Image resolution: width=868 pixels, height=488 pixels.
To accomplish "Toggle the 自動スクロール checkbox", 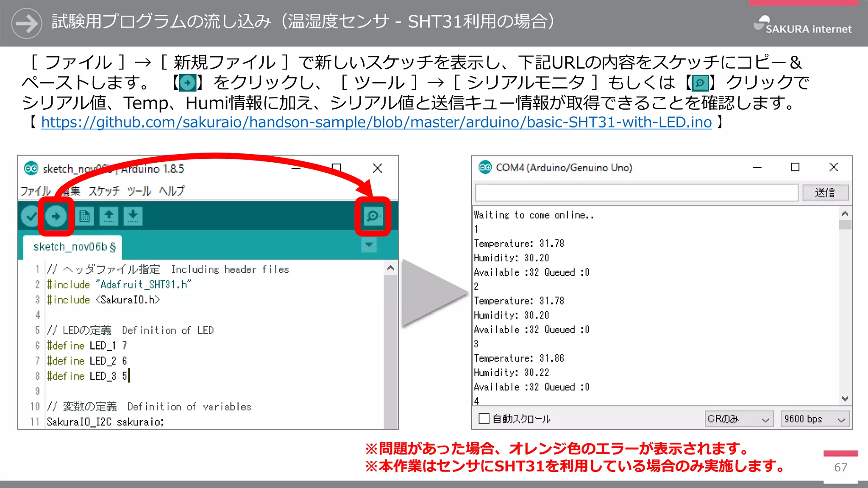I will click(x=484, y=419).
